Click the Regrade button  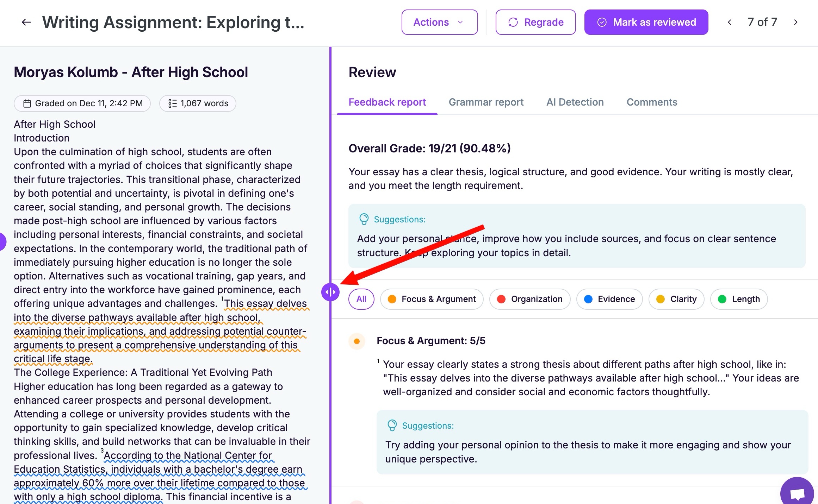point(535,23)
